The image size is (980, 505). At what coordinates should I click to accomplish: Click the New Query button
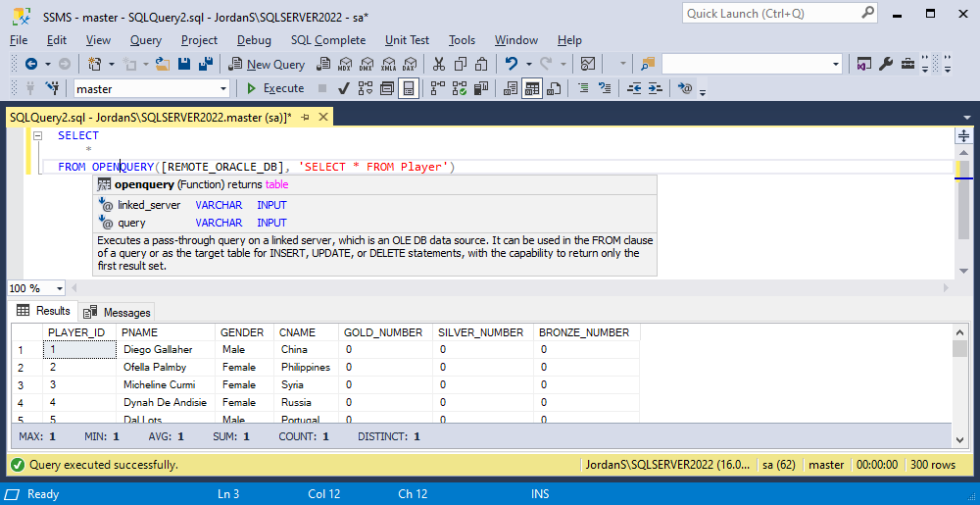(x=267, y=64)
